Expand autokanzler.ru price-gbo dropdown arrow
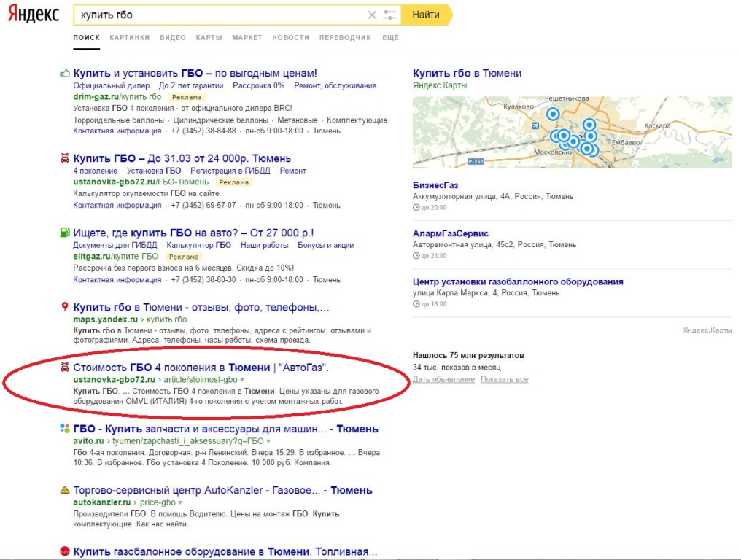This screenshot has height=560, width=741. (x=180, y=503)
